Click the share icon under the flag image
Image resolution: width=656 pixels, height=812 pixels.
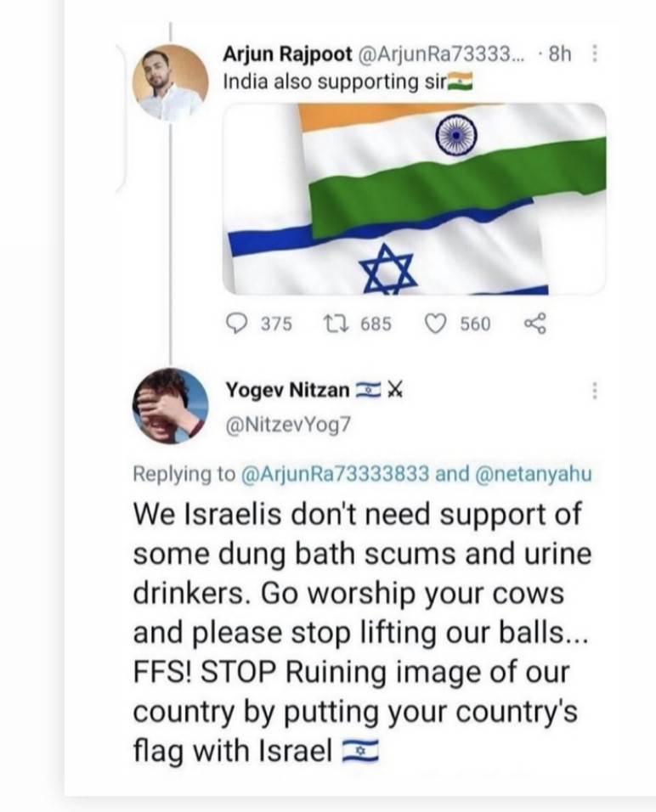point(534,324)
